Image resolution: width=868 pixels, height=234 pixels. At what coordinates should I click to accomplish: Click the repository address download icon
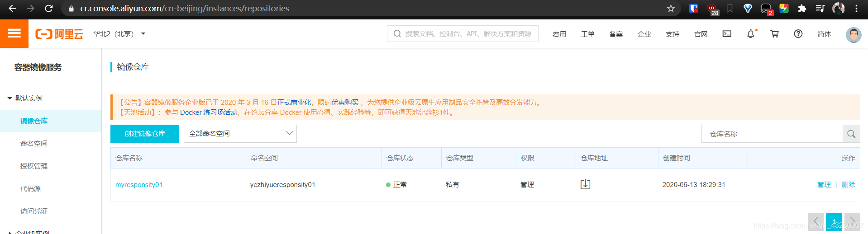pos(585,184)
